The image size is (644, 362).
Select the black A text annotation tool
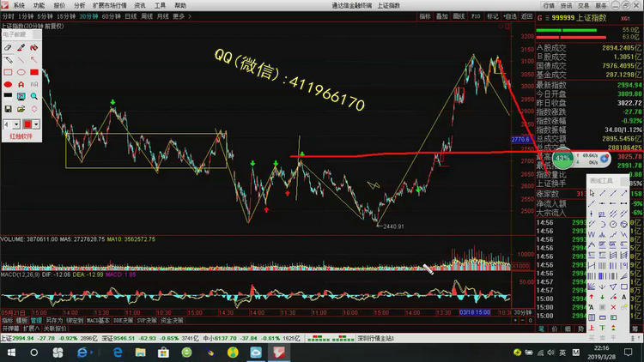click(624, 297)
